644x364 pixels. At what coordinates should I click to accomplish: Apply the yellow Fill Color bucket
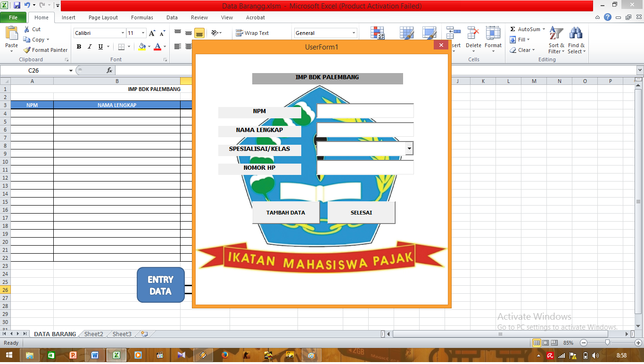click(142, 47)
